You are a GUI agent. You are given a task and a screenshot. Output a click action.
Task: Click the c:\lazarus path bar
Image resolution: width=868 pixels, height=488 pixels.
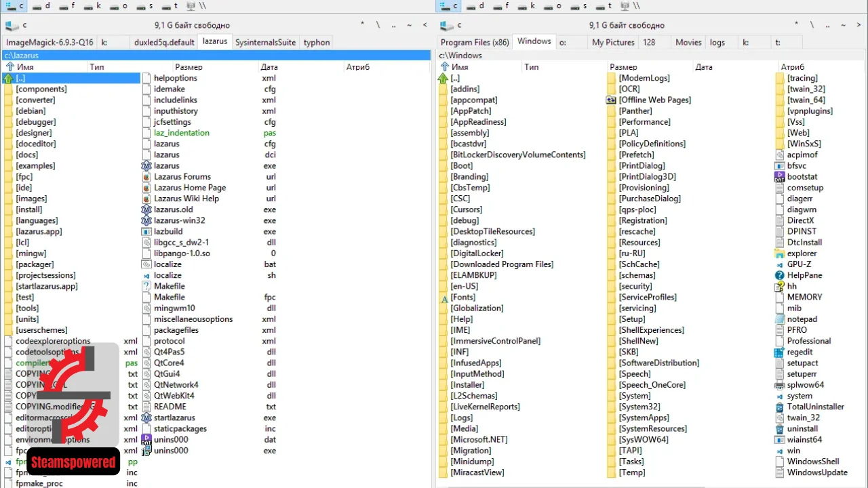[x=216, y=56]
